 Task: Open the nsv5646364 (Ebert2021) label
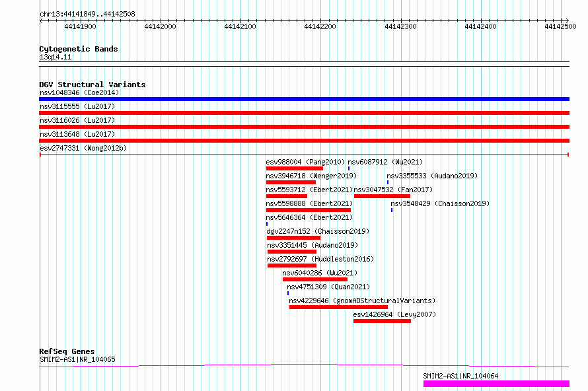(309, 217)
